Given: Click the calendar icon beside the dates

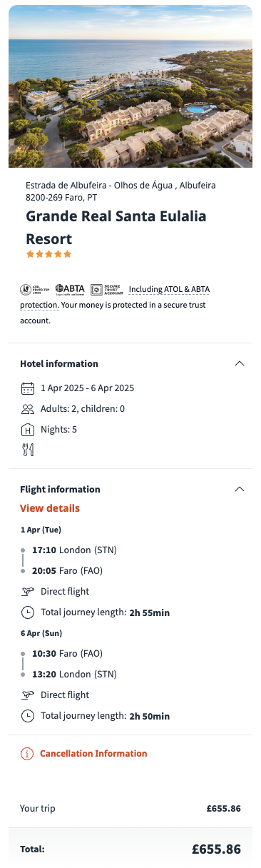Looking at the screenshot, I should point(28,388).
